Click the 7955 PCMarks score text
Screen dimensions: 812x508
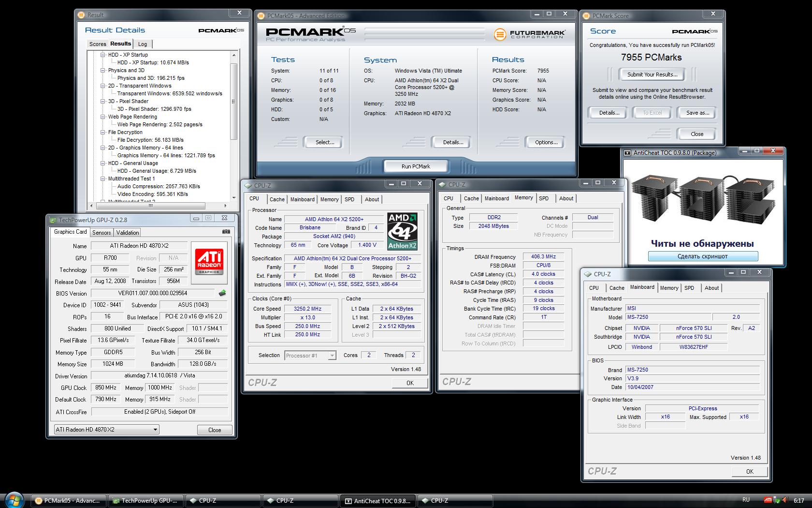coord(651,57)
